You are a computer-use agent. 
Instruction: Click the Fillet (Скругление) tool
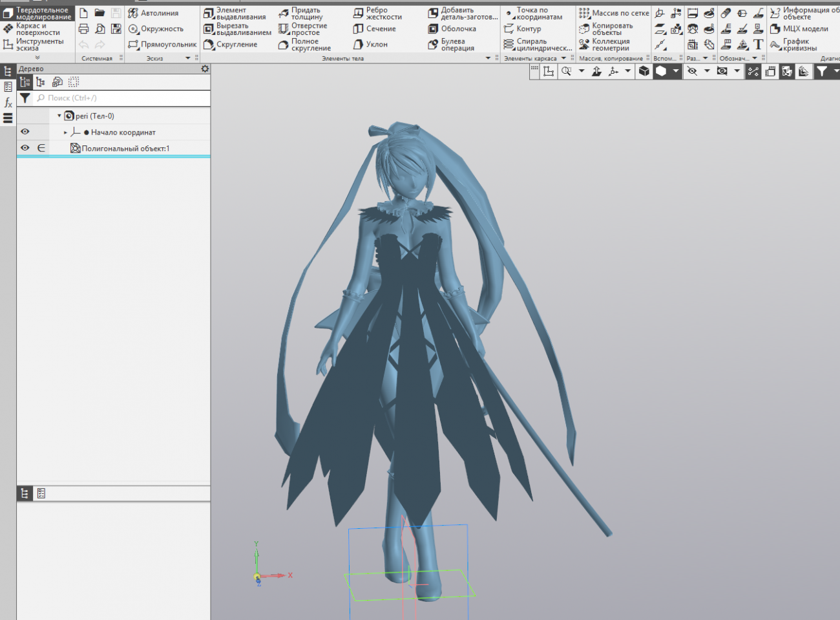point(231,45)
